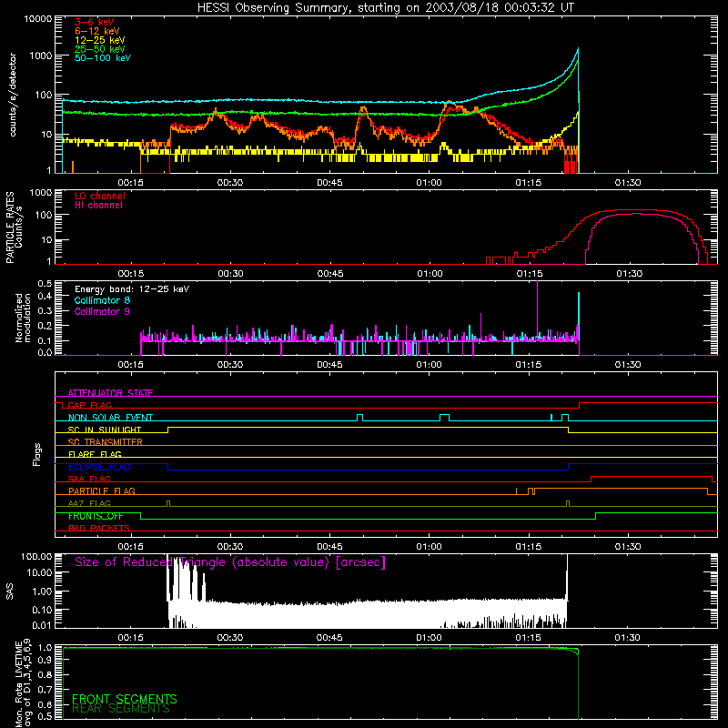Viewport: 728px width, 728px height.
Task: Select the REAR SEGMENTS legend label
Action: (121, 709)
